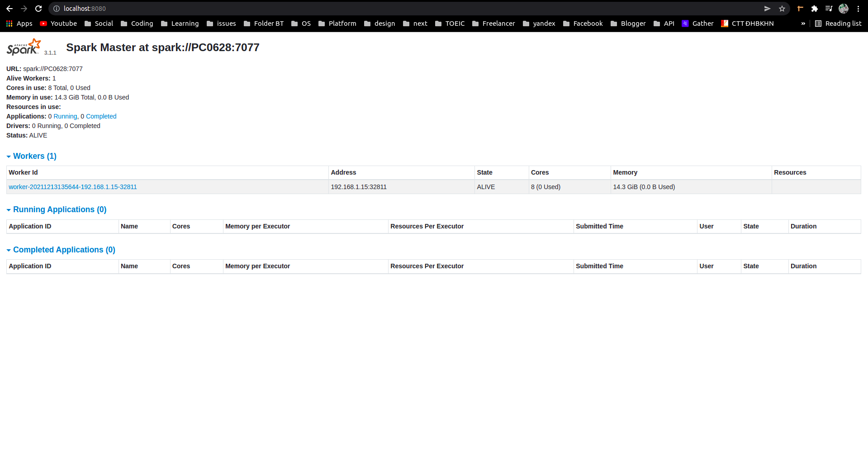Open the TOEIC bookmarks folder
868x461 pixels.
point(450,24)
